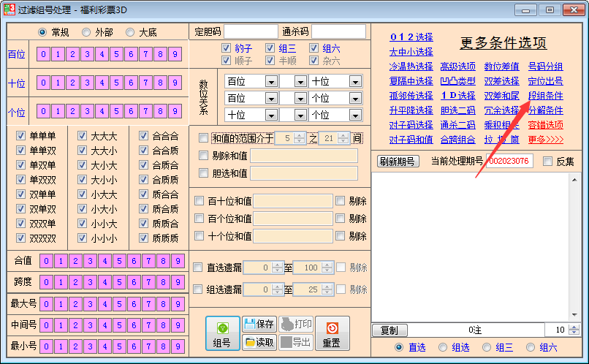Select digit 5 in 百位 row

point(116,54)
